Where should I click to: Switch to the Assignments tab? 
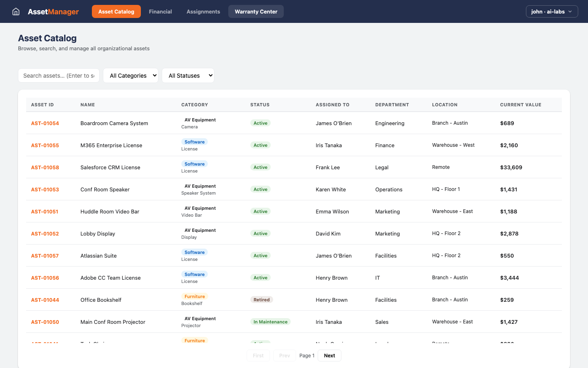[x=203, y=11]
